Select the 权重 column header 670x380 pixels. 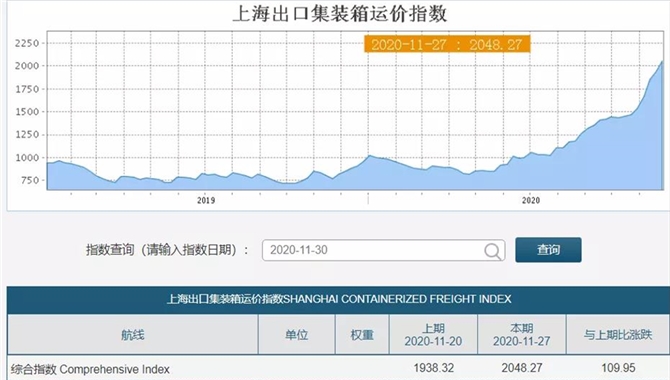[x=362, y=335]
